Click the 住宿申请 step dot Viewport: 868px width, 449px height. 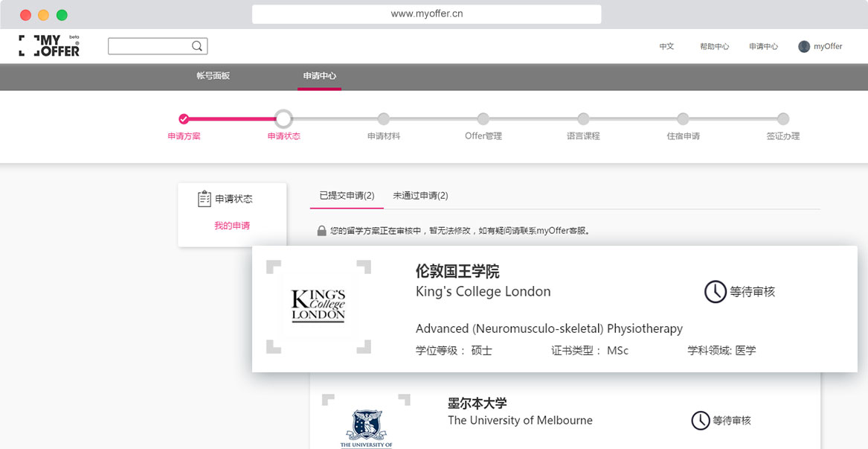pyautogui.click(x=683, y=118)
